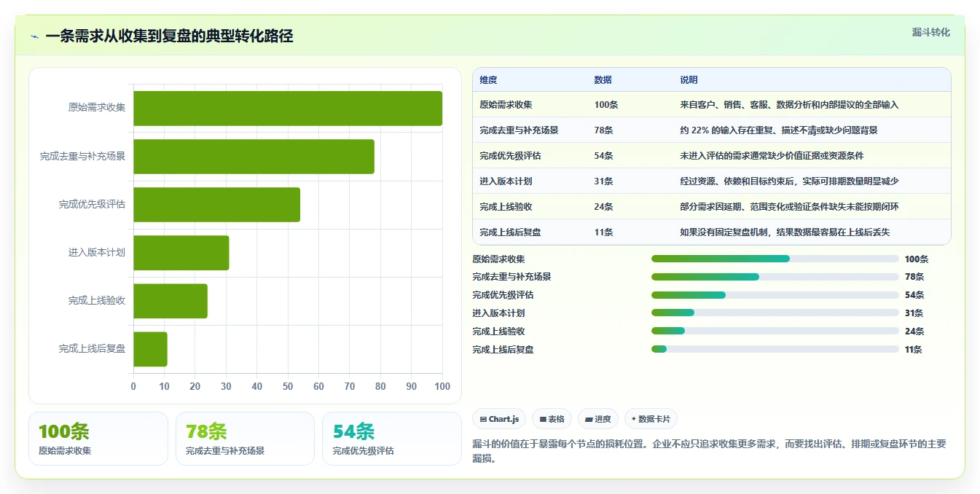Image resolution: width=980 pixels, height=494 pixels.
Task: Click the 100条 原始需求收集 stat card
Action: click(x=98, y=439)
